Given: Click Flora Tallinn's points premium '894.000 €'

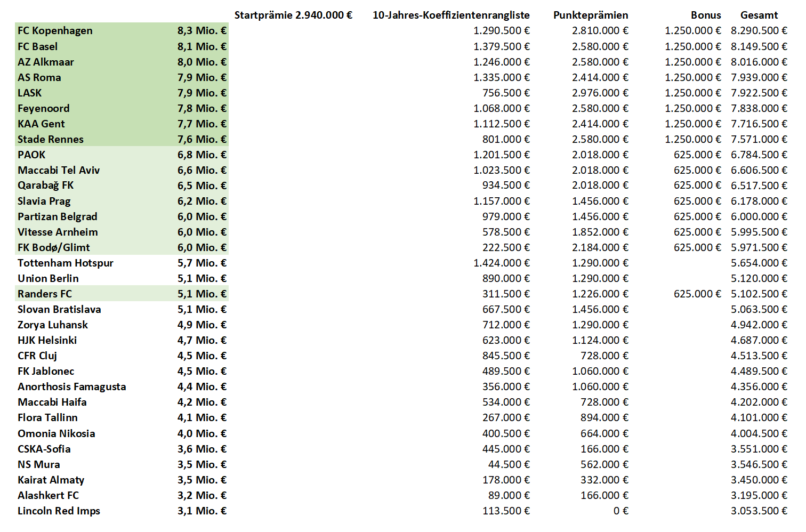Looking at the screenshot, I should click(604, 417).
